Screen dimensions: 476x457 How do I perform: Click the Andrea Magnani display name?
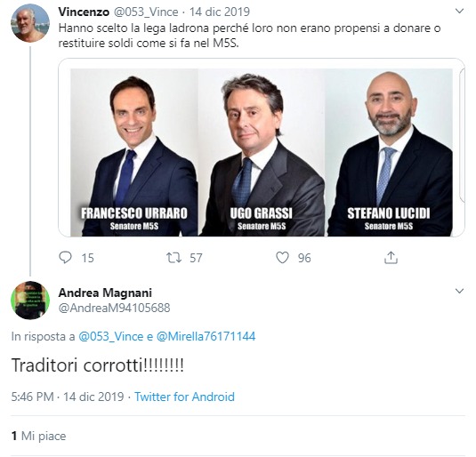click(x=105, y=293)
